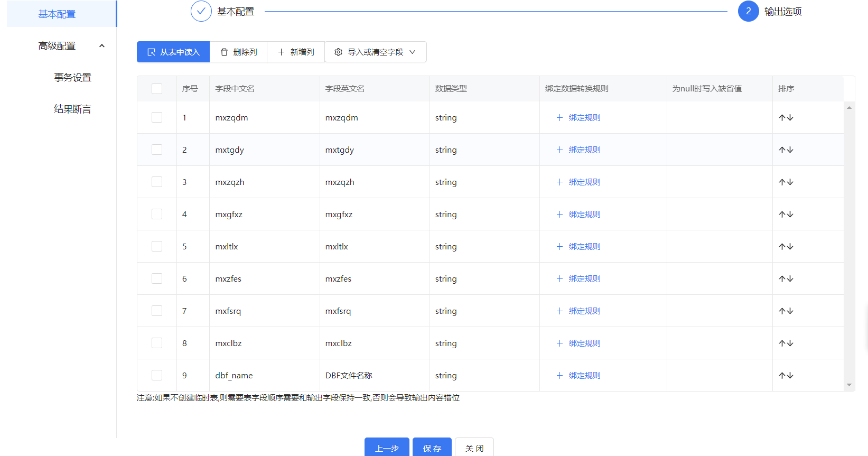Click the step 2 输出选项 circle
This screenshot has height=456, width=868.
pyautogui.click(x=748, y=11)
